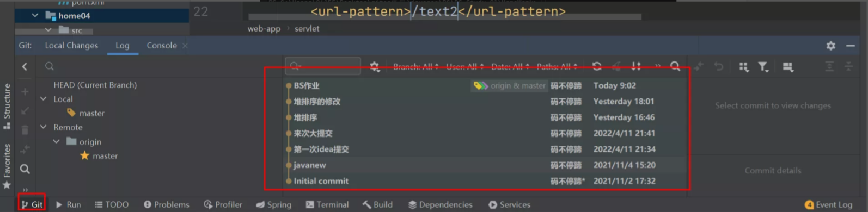
Task: Click 'web-app' in the editor breadcrumb
Action: [x=264, y=29]
